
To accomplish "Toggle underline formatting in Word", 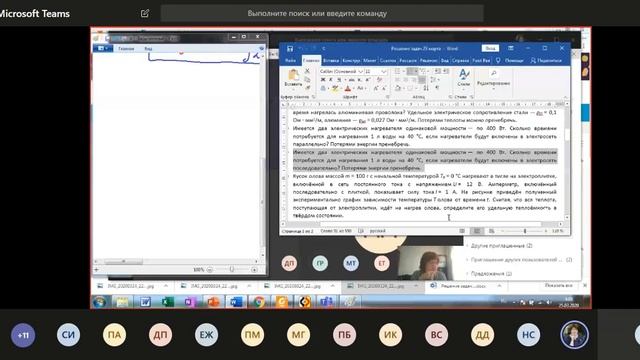I will (338, 80).
